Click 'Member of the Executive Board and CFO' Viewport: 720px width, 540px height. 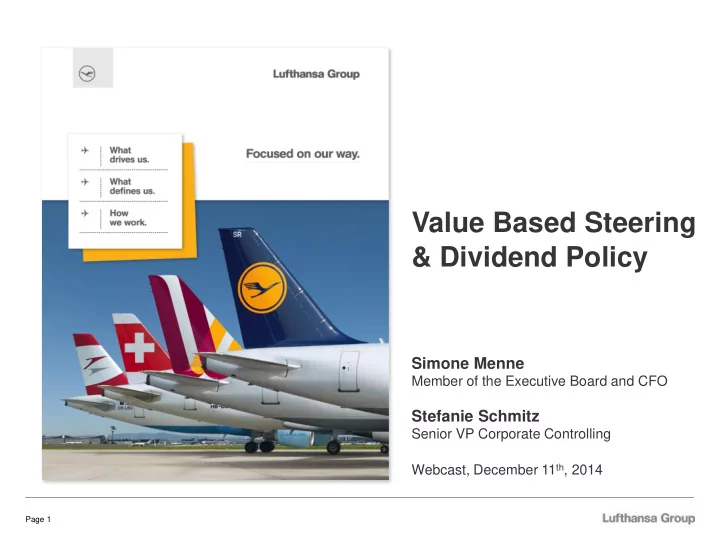pyautogui.click(x=539, y=381)
